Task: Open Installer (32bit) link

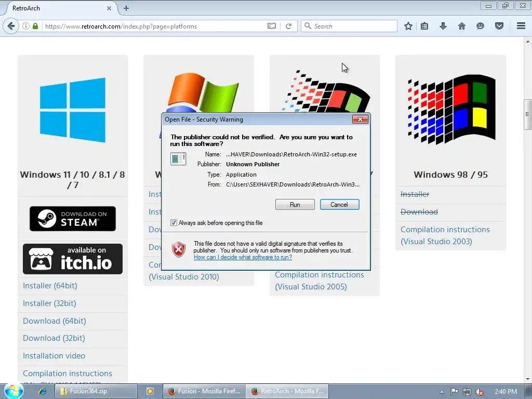Action: (49, 303)
